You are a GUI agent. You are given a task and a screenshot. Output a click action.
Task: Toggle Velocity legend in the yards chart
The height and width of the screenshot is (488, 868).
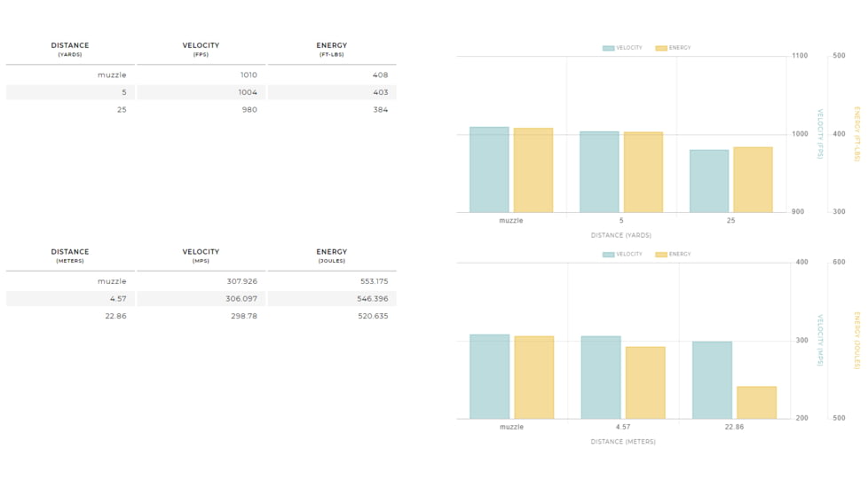point(622,48)
